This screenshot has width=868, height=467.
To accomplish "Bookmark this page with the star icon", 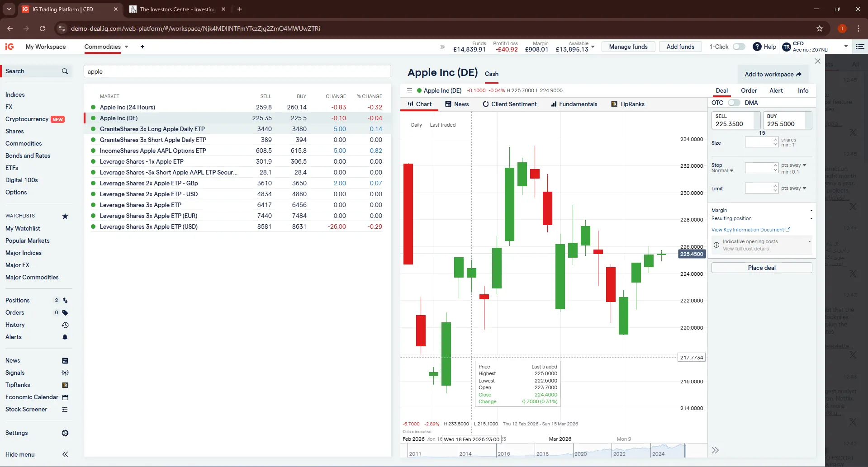I will point(820,28).
